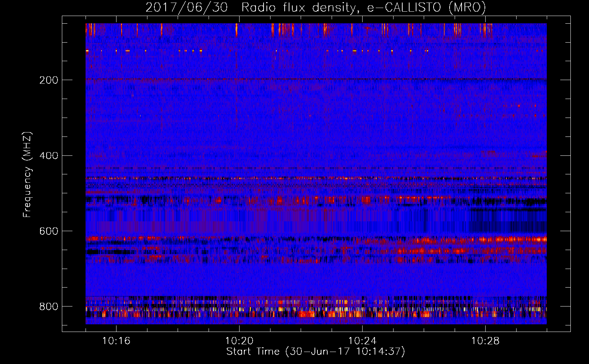Click the 600 frequency tick label
Screen dimensions: 589x364
point(48,232)
